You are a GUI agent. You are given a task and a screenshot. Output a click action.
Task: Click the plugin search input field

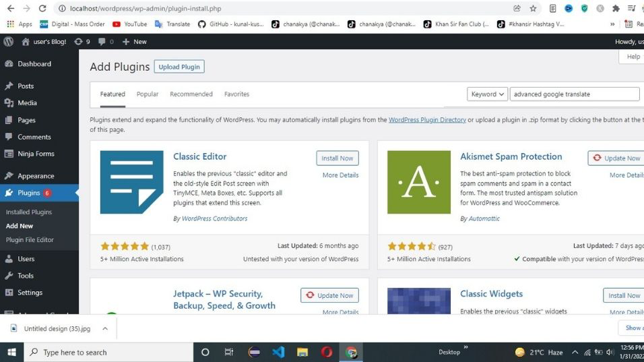point(574,94)
